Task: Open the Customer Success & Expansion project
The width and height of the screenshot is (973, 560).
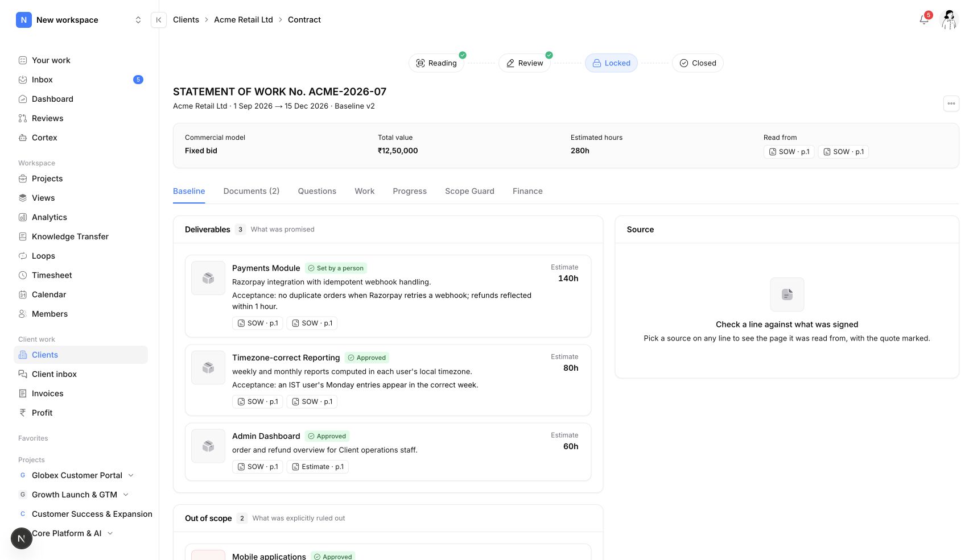Action: pos(92,514)
